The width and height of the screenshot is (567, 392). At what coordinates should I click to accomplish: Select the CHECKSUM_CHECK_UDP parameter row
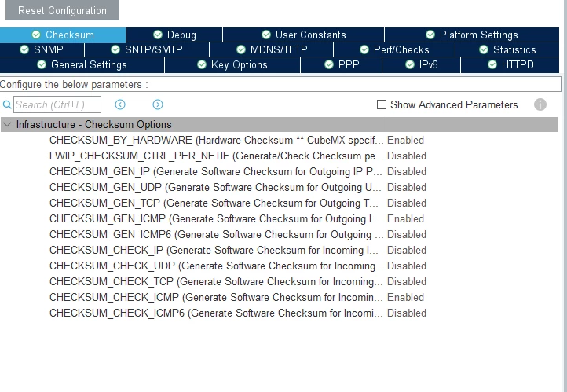[217, 266]
